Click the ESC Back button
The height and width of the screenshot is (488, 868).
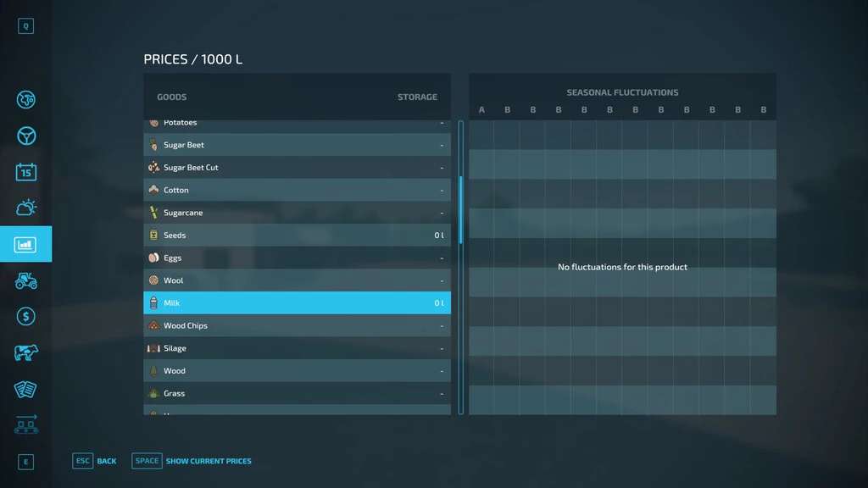(95, 461)
